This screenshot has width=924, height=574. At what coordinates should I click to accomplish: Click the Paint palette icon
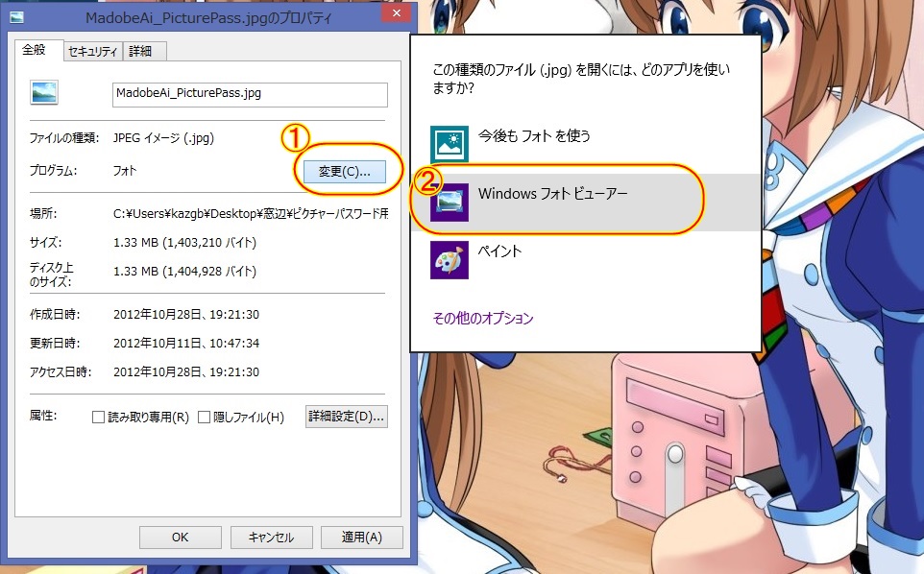450,259
